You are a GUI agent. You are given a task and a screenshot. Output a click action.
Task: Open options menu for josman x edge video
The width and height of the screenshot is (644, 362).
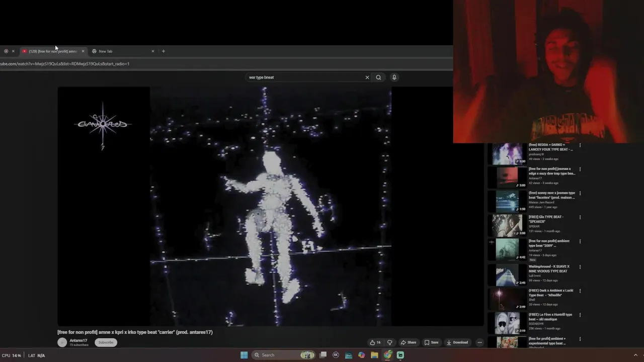[580, 169]
